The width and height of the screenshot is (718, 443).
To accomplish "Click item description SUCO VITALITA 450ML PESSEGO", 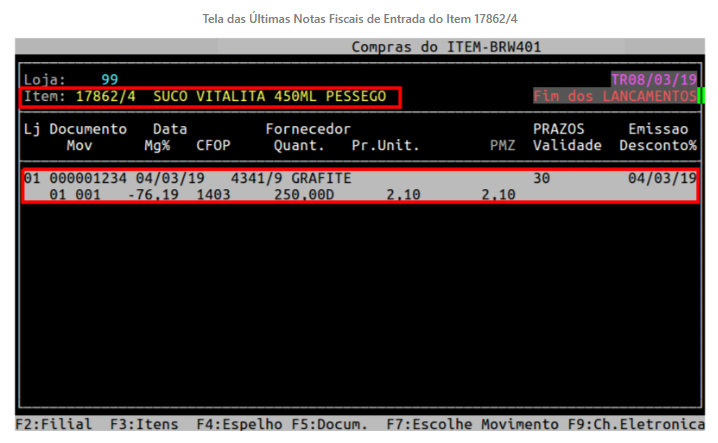I will [x=269, y=96].
